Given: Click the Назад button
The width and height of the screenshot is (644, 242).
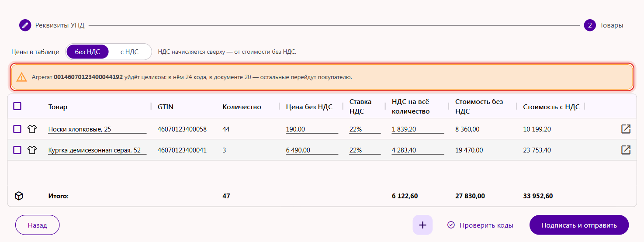Looking at the screenshot, I should [38, 225].
